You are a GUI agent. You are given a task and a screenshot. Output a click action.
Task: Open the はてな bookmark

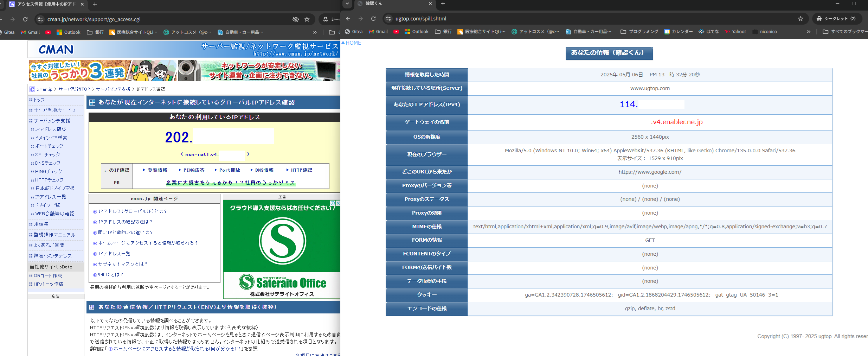click(708, 32)
